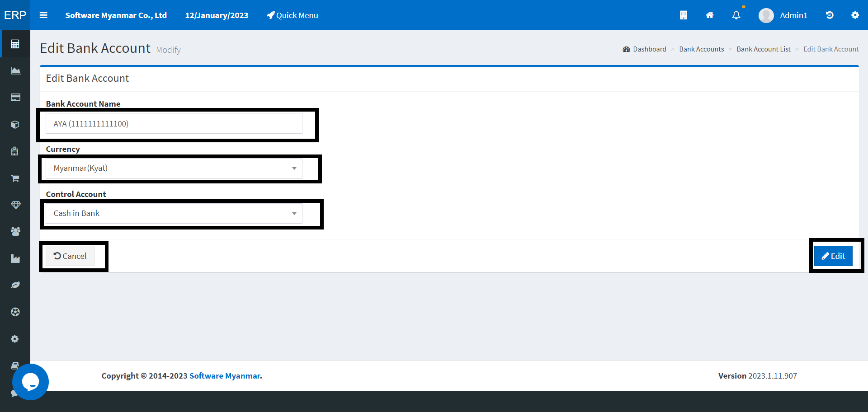Open the book sidebar icon

click(15, 365)
